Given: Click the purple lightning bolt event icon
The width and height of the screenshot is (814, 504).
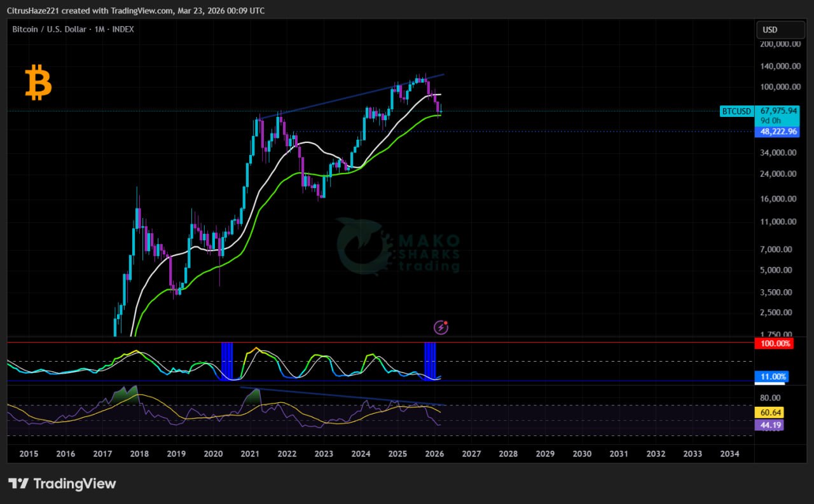Looking at the screenshot, I should pos(441,327).
